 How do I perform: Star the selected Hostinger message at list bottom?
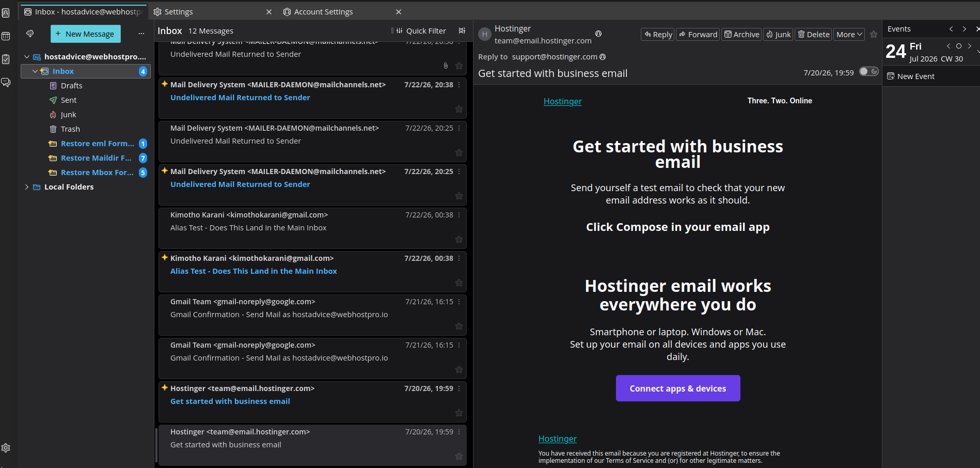coord(459,456)
